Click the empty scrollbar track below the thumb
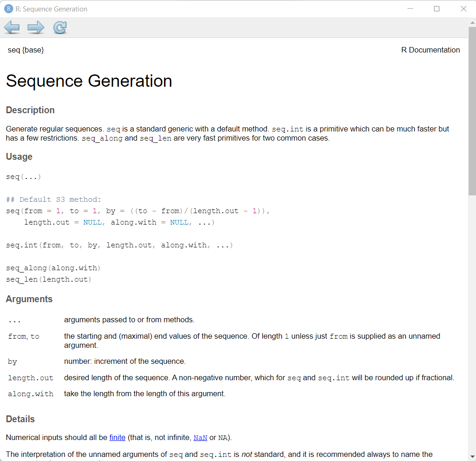Screen dimensions: 476x461 472,320
